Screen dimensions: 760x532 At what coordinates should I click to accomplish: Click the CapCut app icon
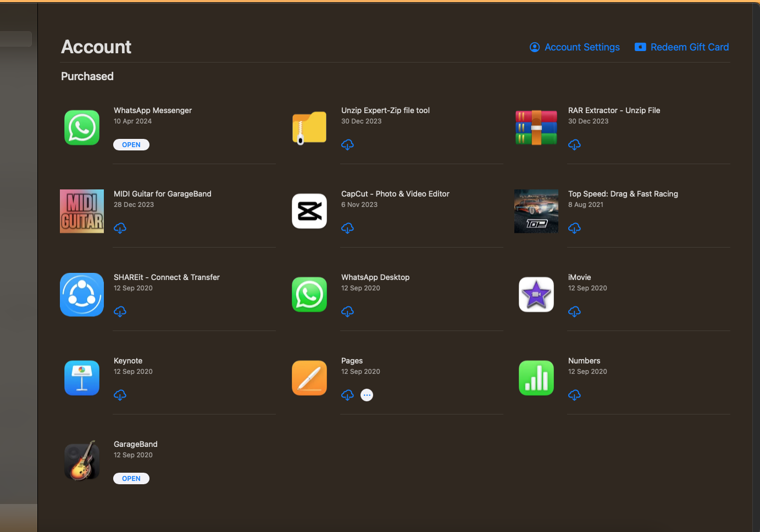(309, 211)
